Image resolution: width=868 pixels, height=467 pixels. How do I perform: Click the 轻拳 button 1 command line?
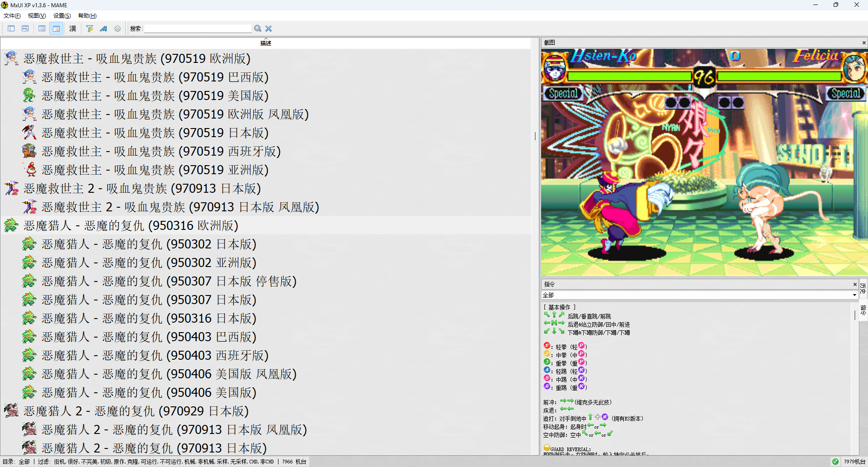coord(565,347)
